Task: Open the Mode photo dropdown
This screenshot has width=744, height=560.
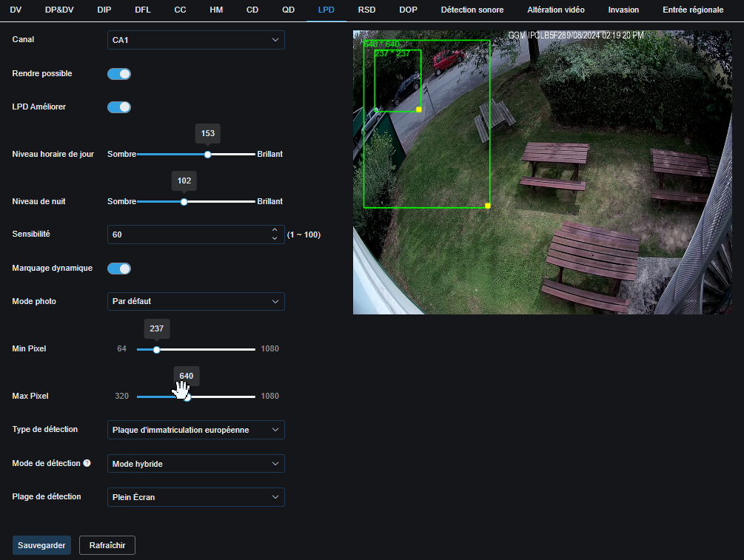Action: click(x=195, y=301)
